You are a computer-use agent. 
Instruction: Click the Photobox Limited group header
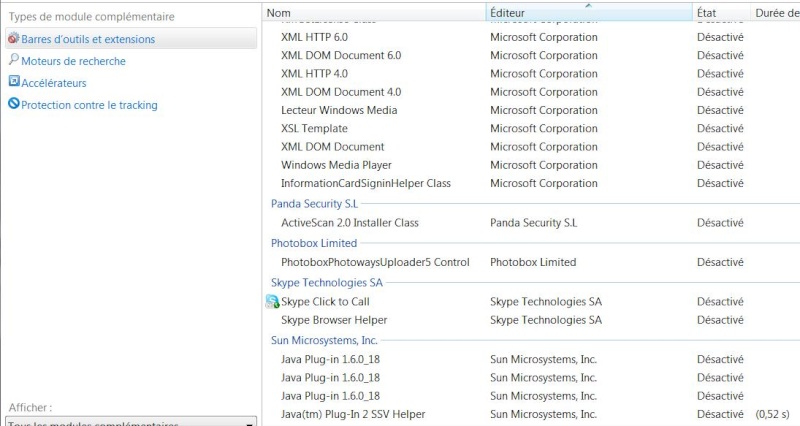click(314, 243)
